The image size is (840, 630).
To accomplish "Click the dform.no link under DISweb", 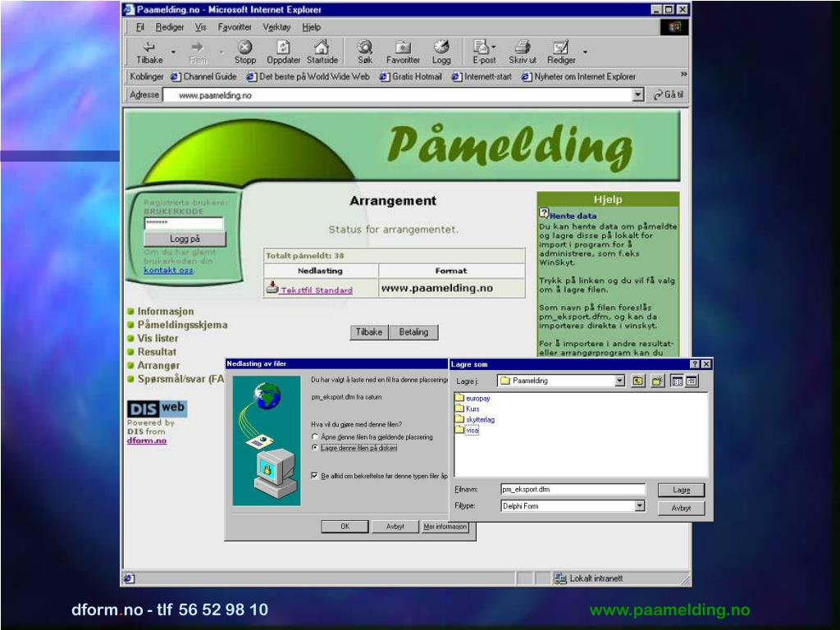I will click(x=147, y=441).
